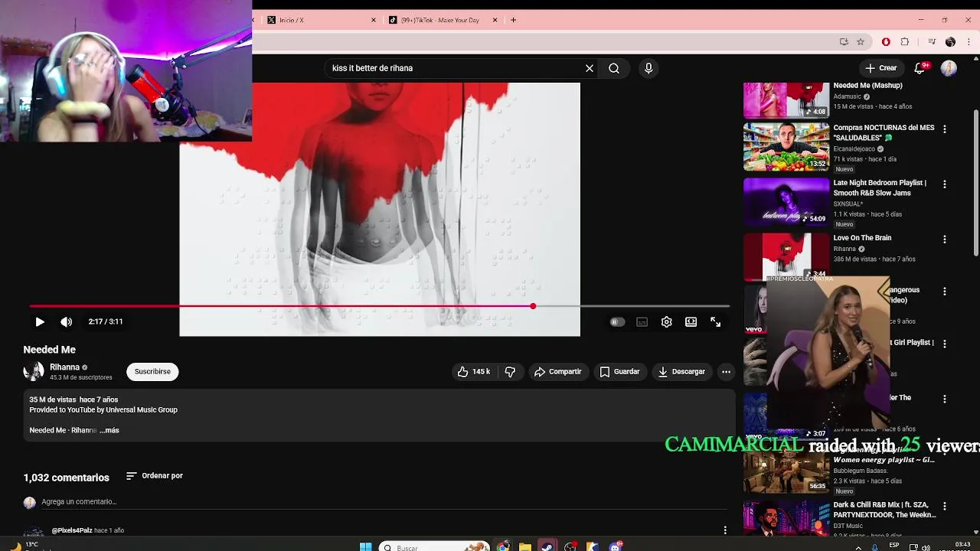Screen dimensions: 980x551
Task: Open the Ordenar por comments sorting
Action: pyautogui.click(x=154, y=476)
